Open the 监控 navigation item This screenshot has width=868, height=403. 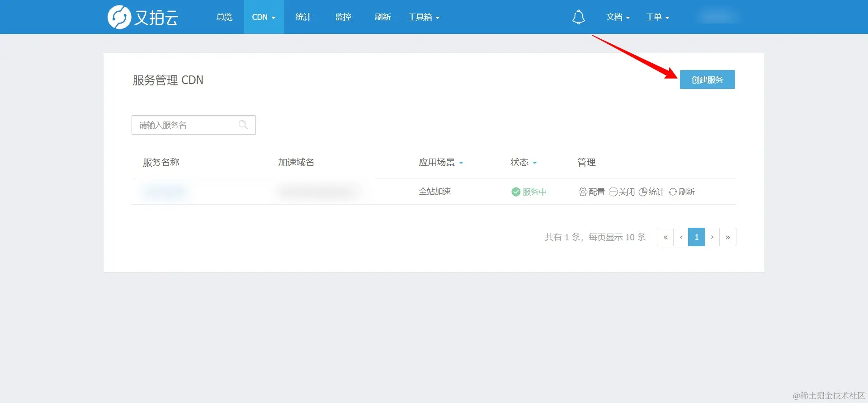(x=343, y=17)
